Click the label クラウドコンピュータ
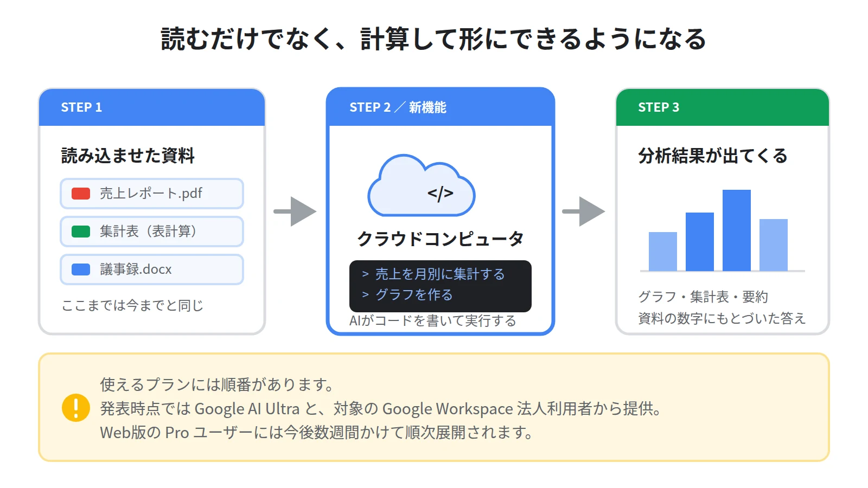This screenshot has height=488, width=868. [441, 239]
